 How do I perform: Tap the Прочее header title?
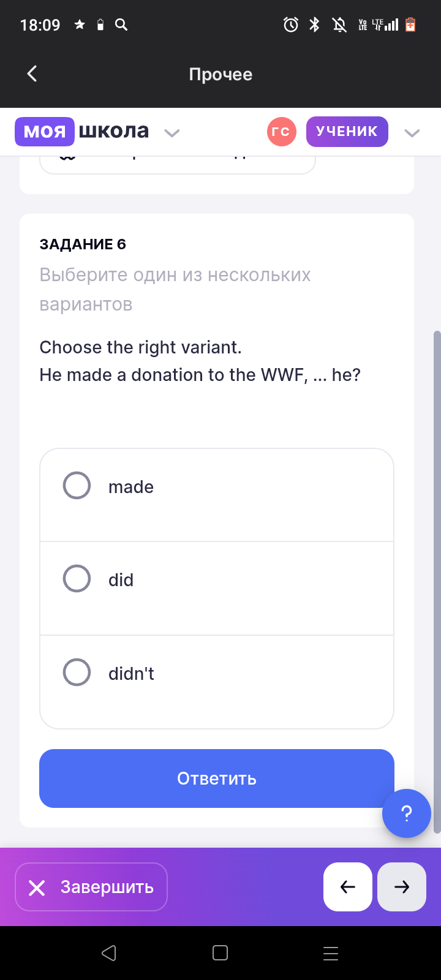click(221, 75)
